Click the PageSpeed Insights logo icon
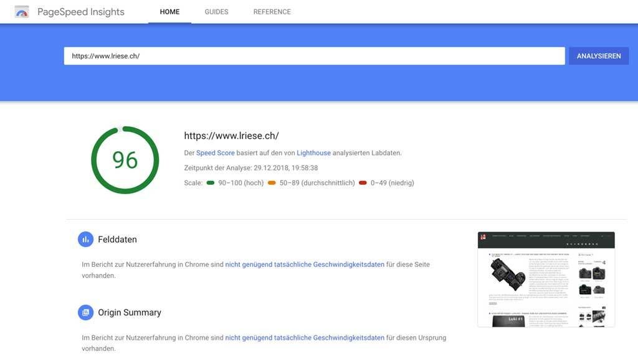This screenshot has height=364, width=638. pos(22,12)
